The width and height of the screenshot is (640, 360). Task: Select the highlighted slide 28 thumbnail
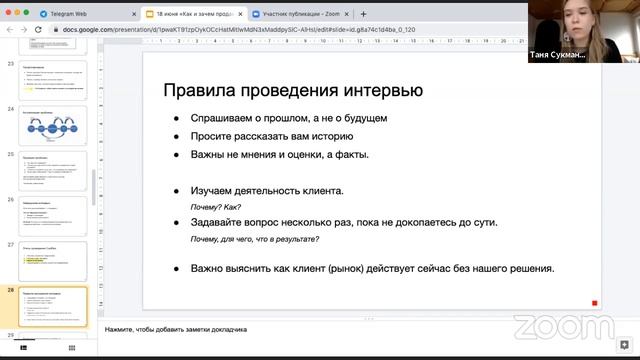pos(53,307)
